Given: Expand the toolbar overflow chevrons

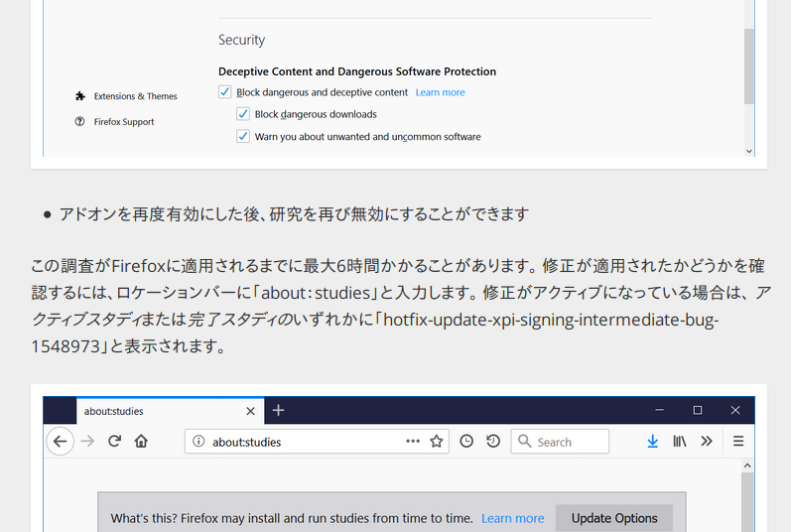Looking at the screenshot, I should tap(707, 442).
